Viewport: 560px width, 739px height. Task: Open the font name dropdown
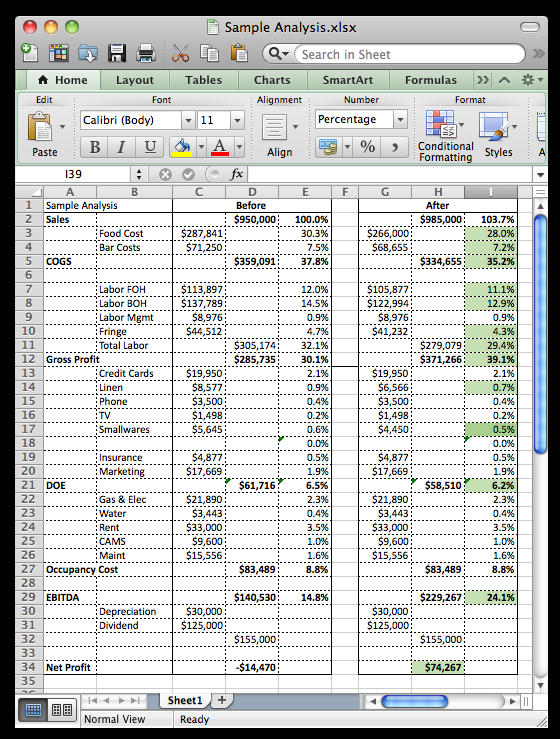(188, 120)
